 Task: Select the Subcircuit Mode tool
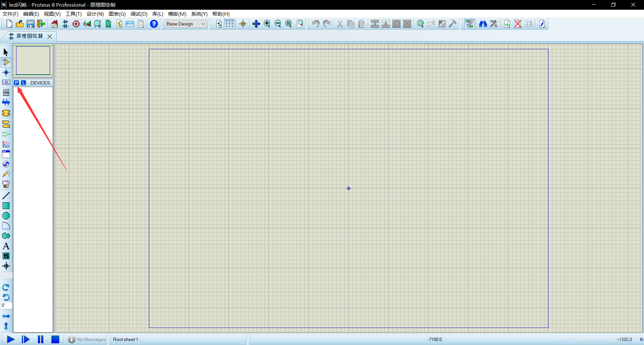6,113
